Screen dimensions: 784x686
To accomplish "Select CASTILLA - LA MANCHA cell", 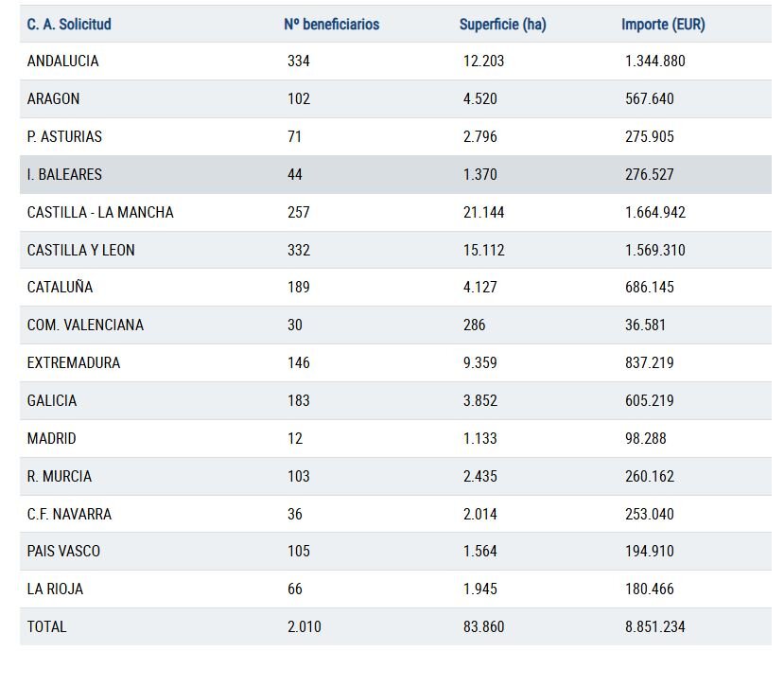I will 100,212.
